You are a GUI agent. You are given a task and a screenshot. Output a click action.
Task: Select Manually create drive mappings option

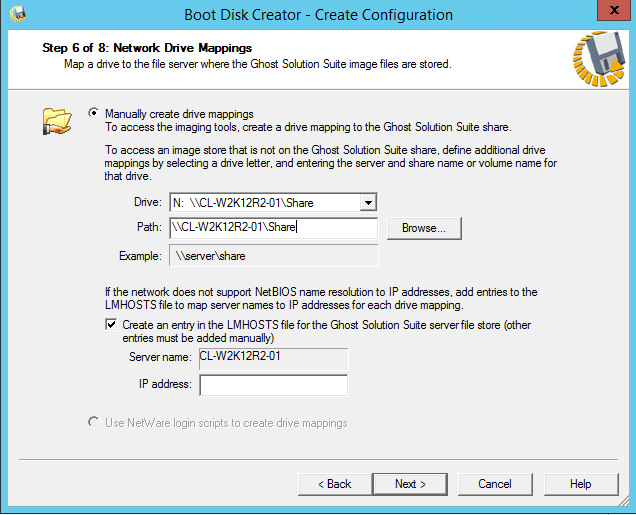(x=95, y=114)
